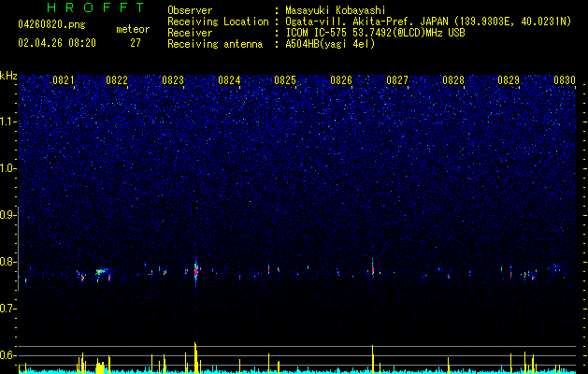Screen dimensions: 588x374
Task: Click the meteor echo just before 0827
Action: 372,268
